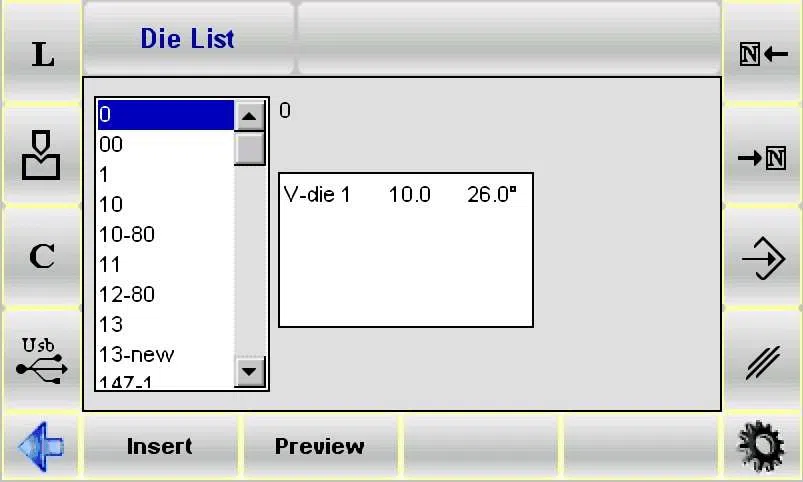Select die '13' in list
The height and width of the screenshot is (482, 803).
(165, 324)
